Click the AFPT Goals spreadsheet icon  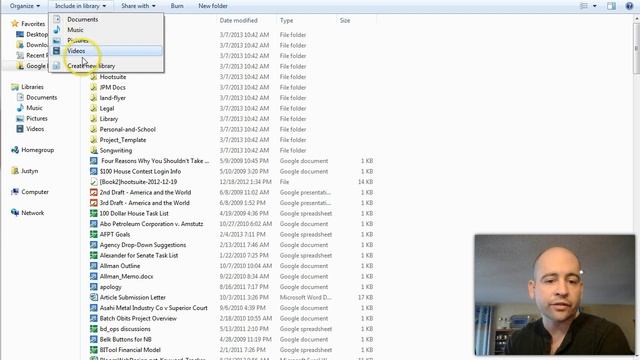[93, 234]
